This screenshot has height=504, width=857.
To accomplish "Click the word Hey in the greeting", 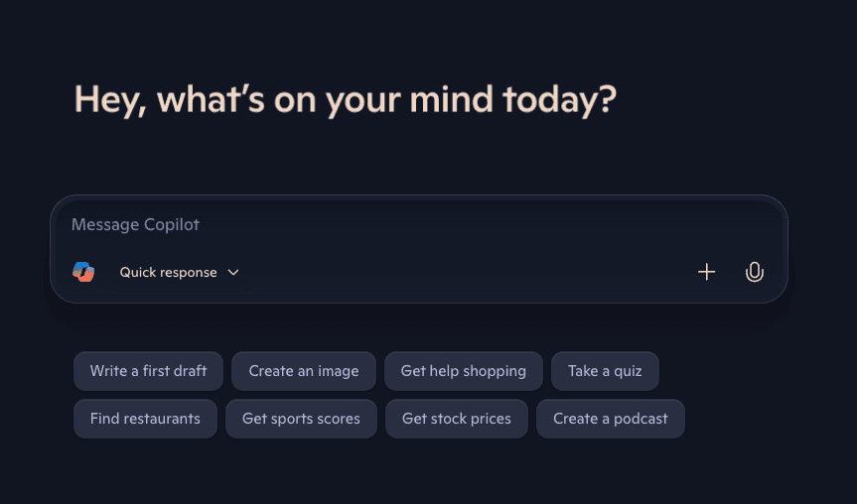I will pyautogui.click(x=107, y=99).
